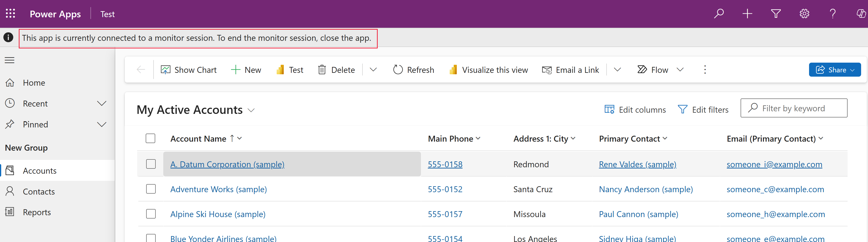Open Email (Primary Contact) column menu
868x242 pixels.
point(775,139)
